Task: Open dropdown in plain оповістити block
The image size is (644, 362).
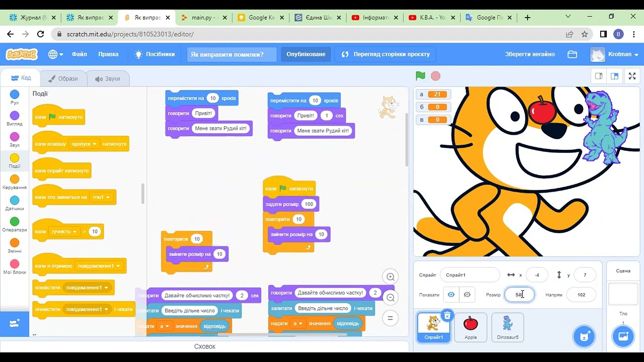Action: pos(88,288)
